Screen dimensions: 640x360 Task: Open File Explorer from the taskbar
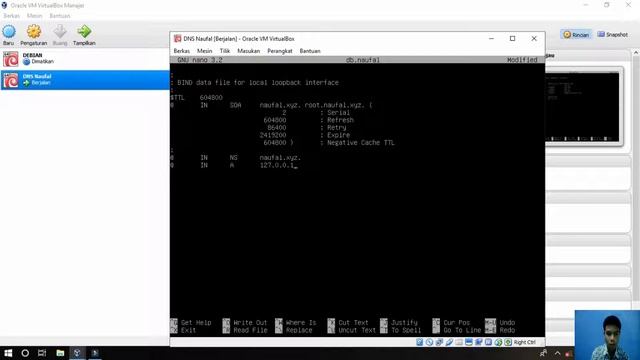[60, 353]
